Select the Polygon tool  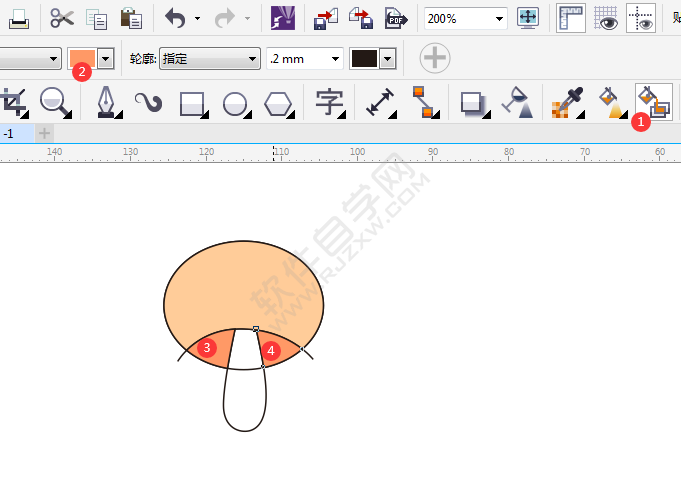pos(279,102)
